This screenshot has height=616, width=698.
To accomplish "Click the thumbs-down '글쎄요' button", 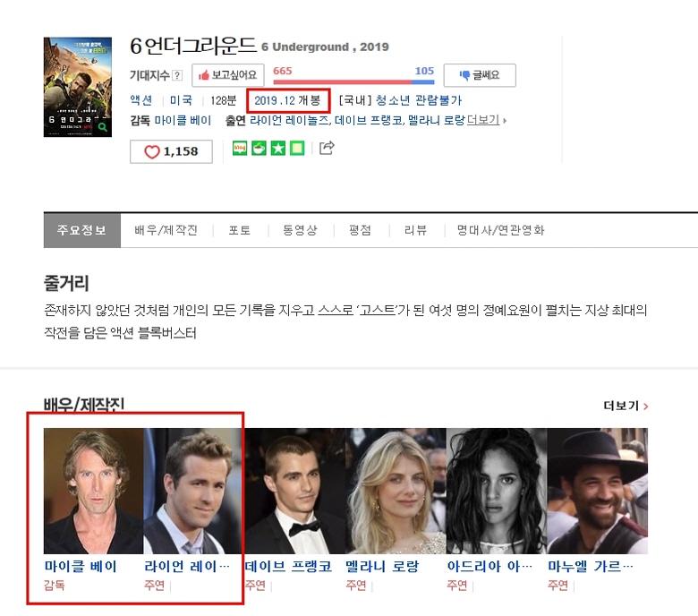I will [479, 75].
